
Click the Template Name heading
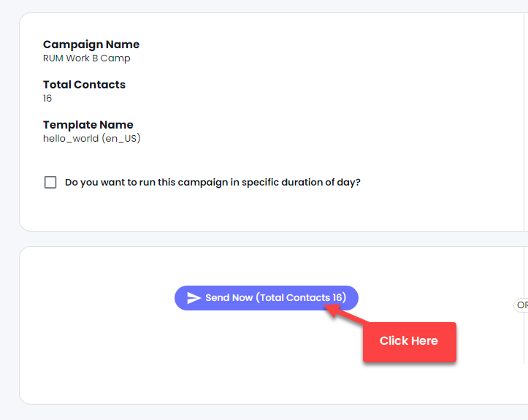88,125
